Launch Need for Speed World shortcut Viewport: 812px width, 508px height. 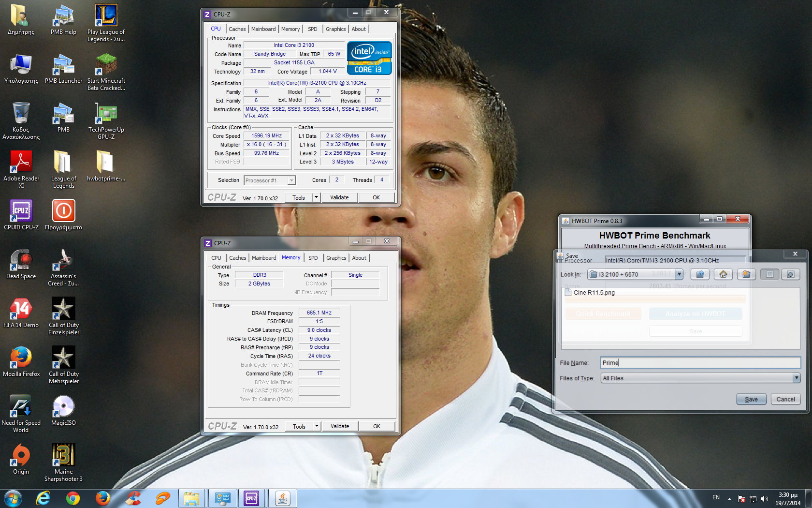tap(21, 414)
